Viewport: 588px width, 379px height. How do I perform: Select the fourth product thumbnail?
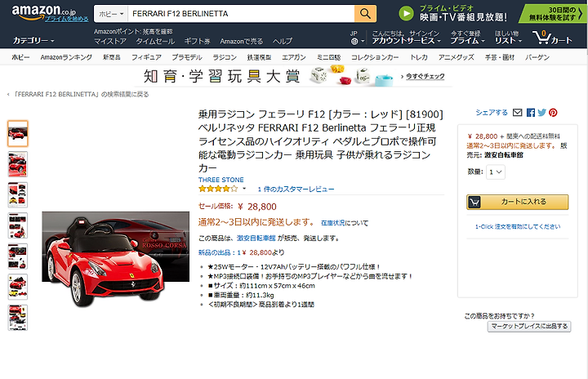(x=18, y=226)
